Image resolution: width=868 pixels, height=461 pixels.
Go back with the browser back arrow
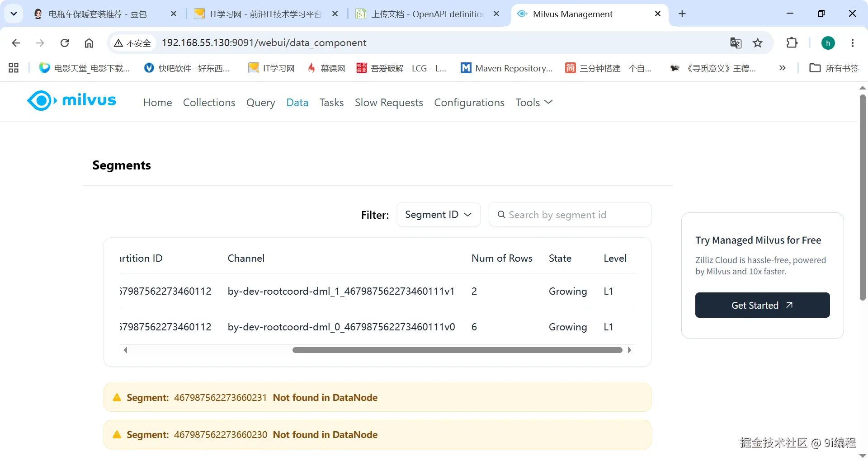(16, 43)
